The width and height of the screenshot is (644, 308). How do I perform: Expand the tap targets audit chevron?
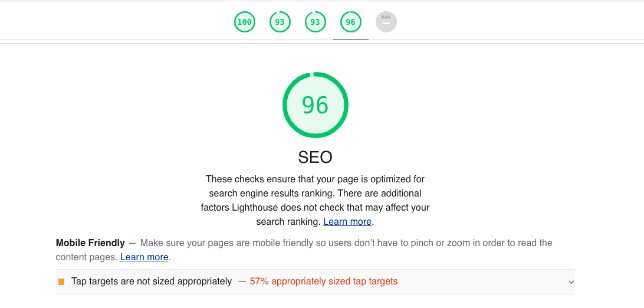tap(570, 282)
